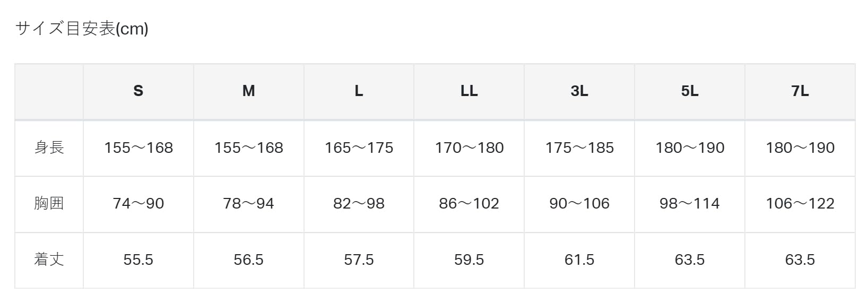Click the 74～90 chest cell
Screen dimensions: 868x303
pos(138,204)
